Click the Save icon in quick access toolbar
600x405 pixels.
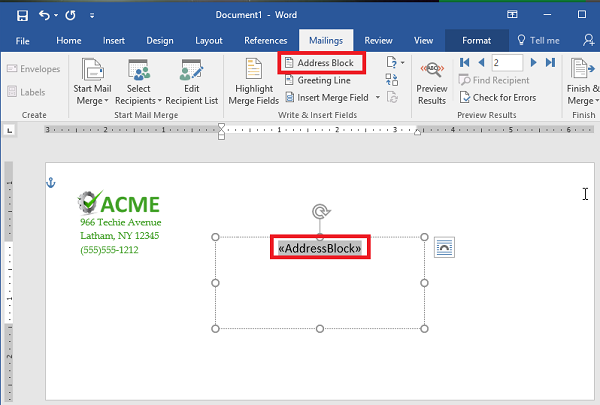(x=22, y=16)
